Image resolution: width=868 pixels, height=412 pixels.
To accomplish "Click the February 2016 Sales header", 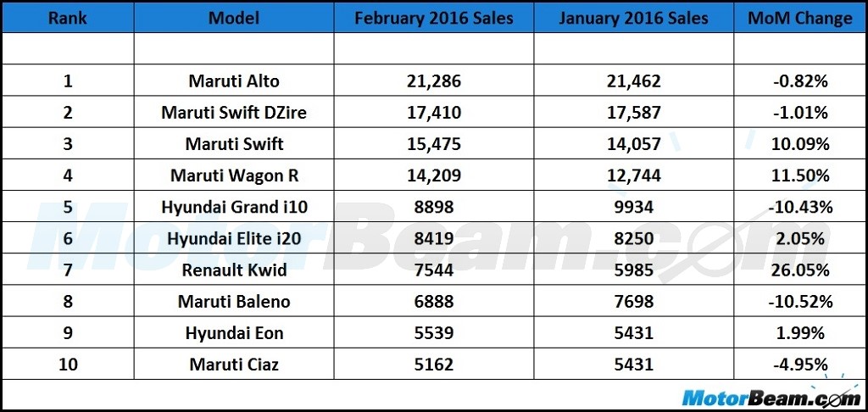I will tap(434, 18).
